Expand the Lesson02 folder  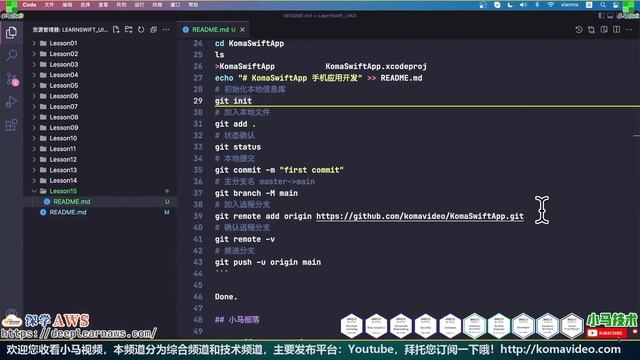[34, 54]
